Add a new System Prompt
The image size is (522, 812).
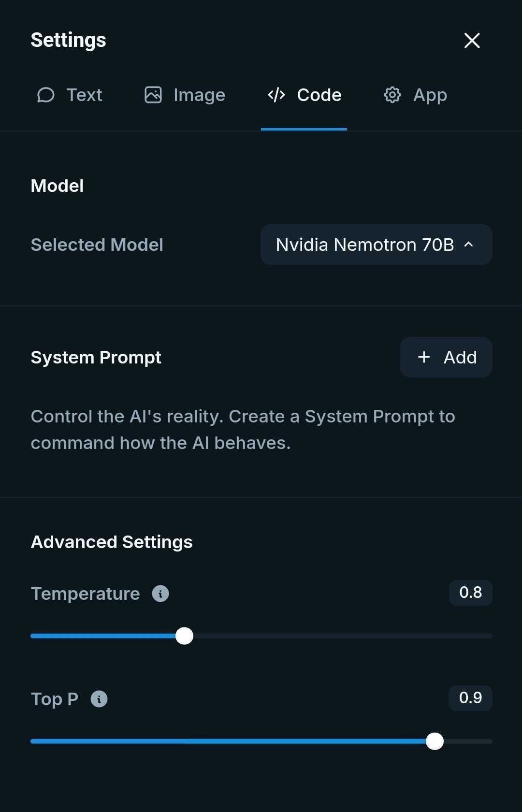click(x=446, y=357)
